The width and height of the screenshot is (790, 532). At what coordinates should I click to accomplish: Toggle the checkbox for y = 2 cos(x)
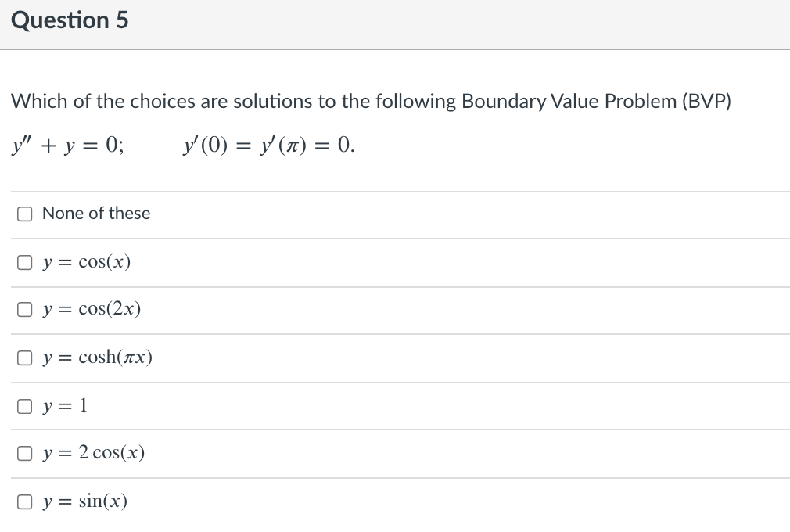(25, 454)
